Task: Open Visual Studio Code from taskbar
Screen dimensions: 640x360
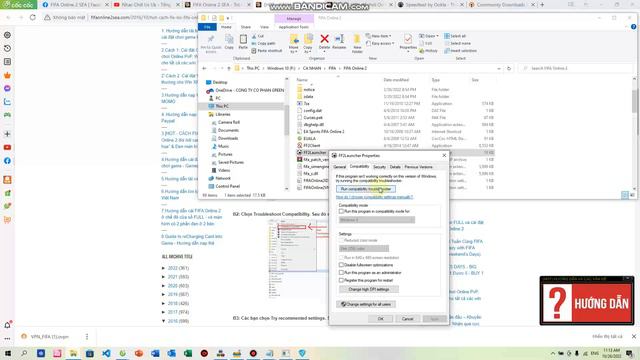Action: pyautogui.click(x=106, y=353)
